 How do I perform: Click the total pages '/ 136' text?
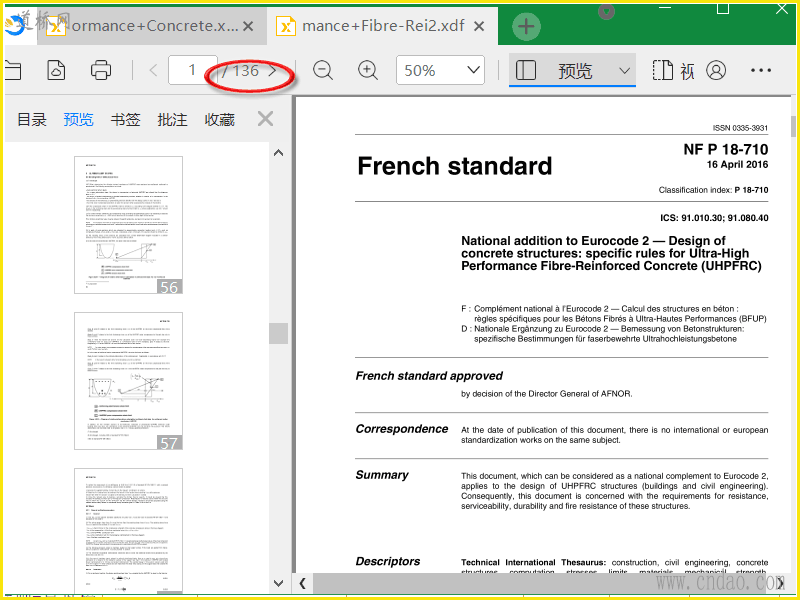tap(241, 70)
